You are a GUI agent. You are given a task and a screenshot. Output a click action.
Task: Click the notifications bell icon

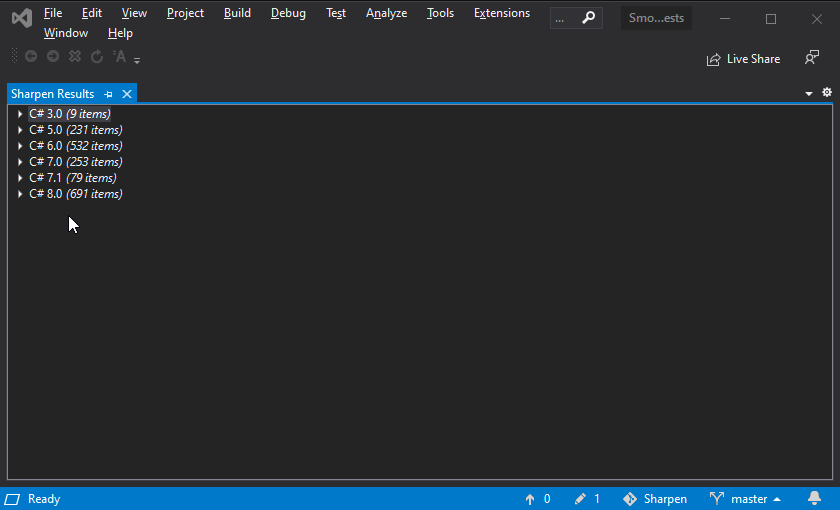click(814, 499)
